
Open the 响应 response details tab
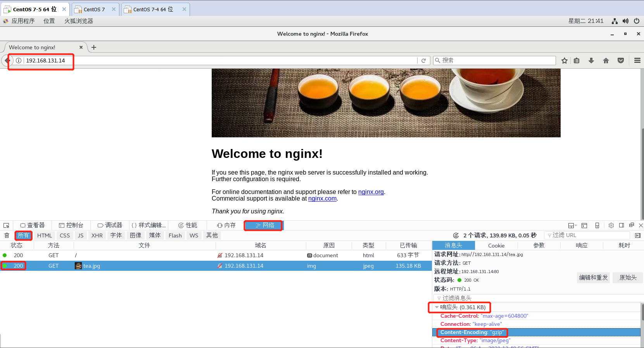[x=582, y=246]
